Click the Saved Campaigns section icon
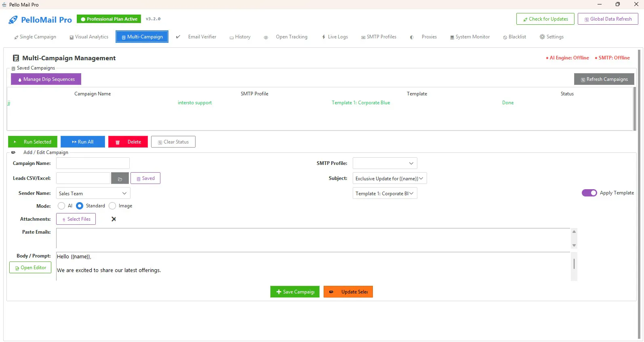 pos(13,68)
